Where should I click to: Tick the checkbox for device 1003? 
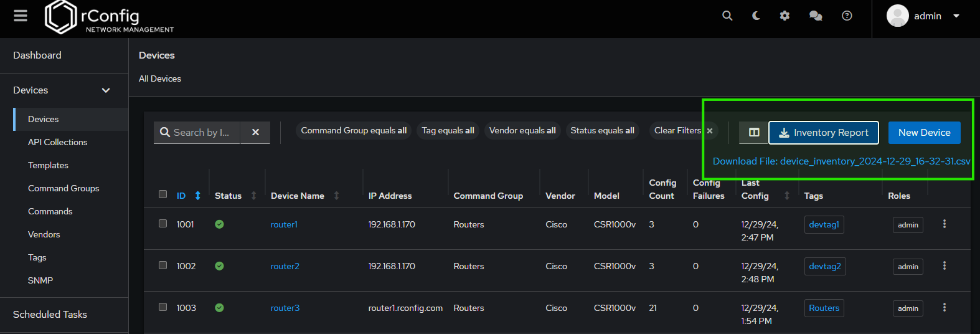point(163,307)
